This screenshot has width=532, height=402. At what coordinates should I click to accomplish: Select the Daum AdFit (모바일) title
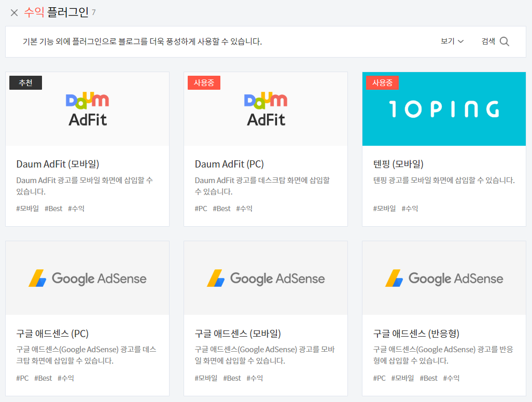coord(58,164)
